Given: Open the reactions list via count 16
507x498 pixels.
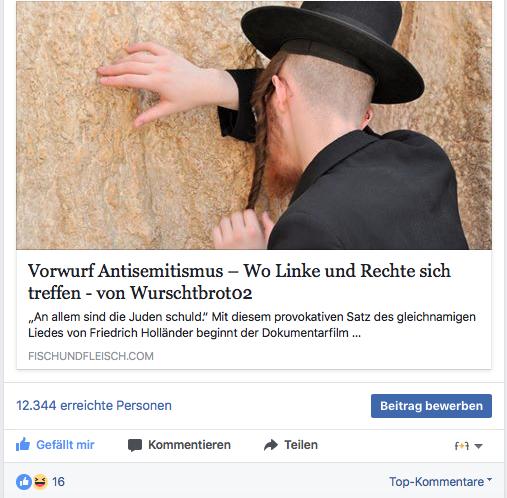Looking at the screenshot, I should (x=58, y=482).
